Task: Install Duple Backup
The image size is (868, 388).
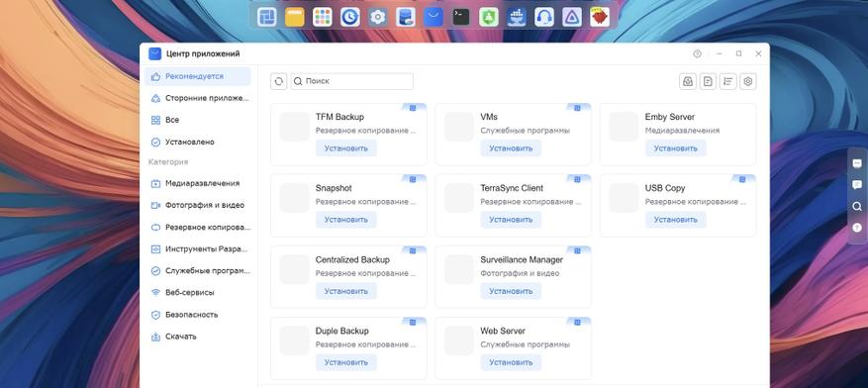Action: (x=346, y=362)
